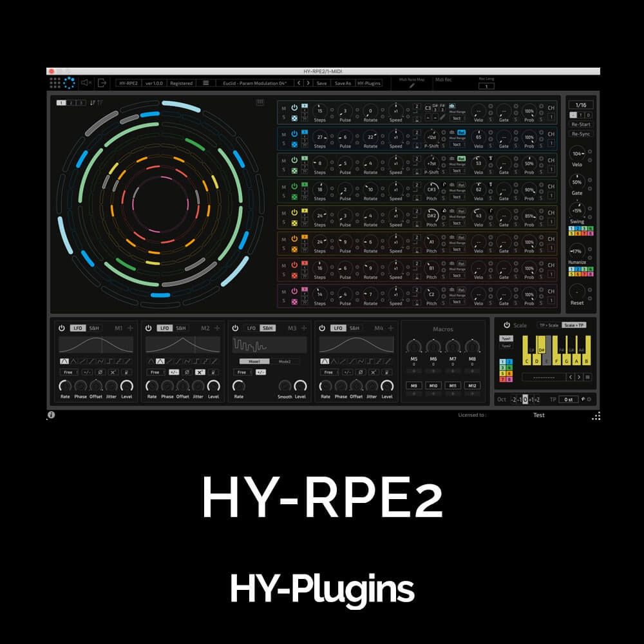Mute the first track with its M button
Screen dimensions: 644x644
point(283,108)
